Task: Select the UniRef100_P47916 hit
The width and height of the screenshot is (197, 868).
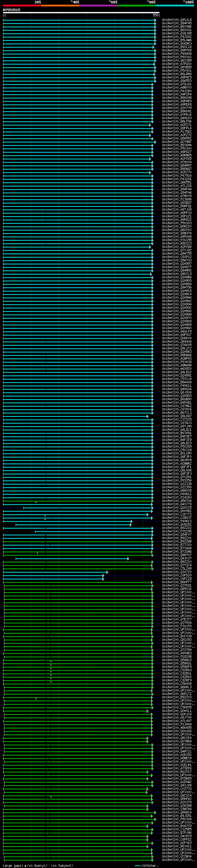Action: pos(176,176)
